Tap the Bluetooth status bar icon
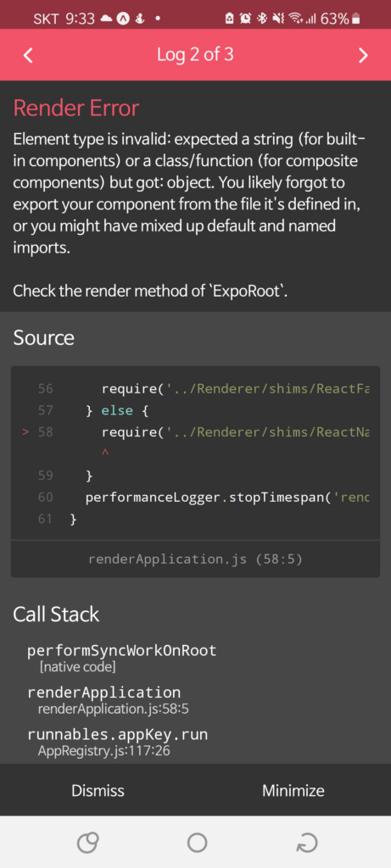 pyautogui.click(x=261, y=19)
